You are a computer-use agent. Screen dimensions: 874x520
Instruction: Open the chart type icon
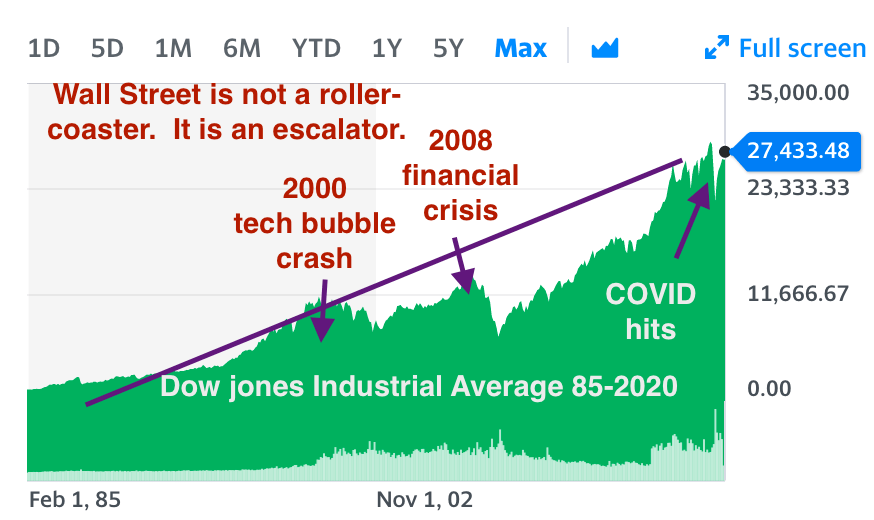(x=605, y=48)
